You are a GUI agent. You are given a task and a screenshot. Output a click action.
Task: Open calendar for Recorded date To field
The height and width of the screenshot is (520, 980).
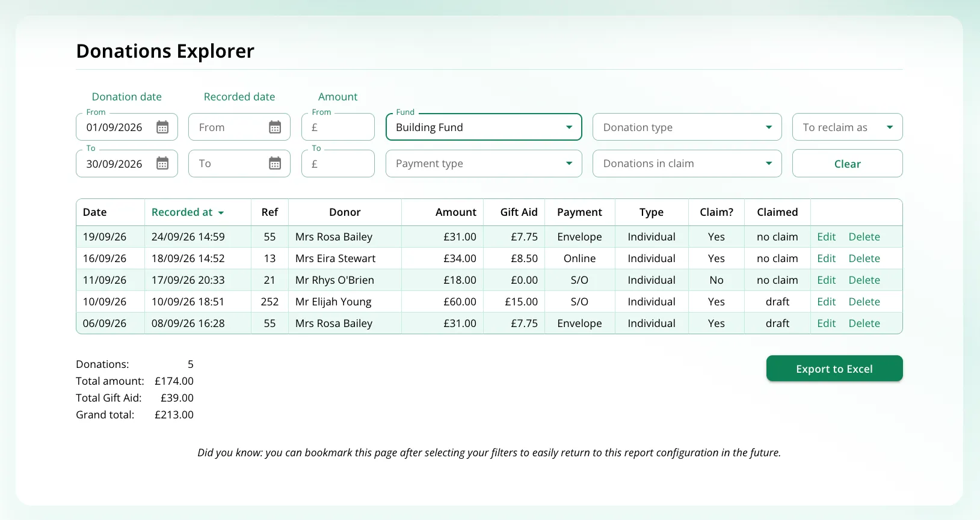(275, 164)
